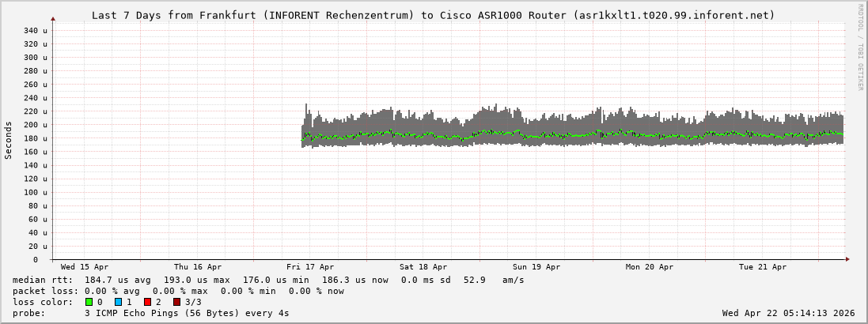Click the dark red 3/3 loss swatch
This screenshot has height=324, width=868.
[176, 302]
